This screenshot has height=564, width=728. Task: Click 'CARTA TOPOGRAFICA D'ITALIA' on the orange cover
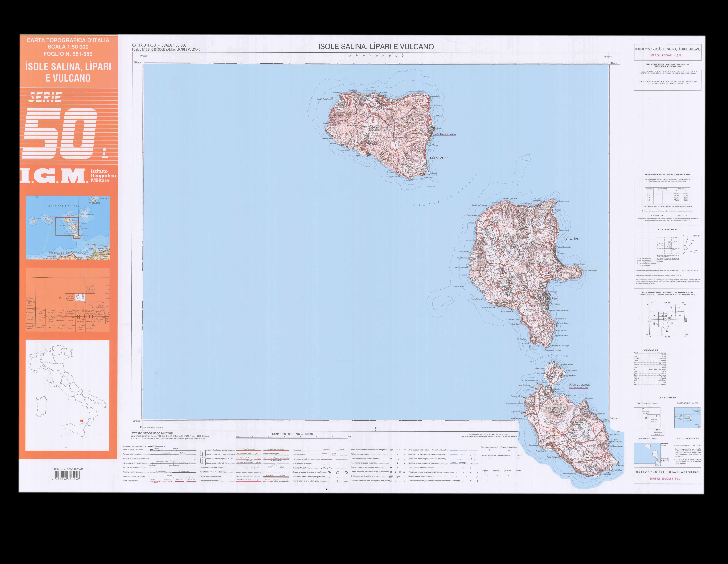click(68, 40)
